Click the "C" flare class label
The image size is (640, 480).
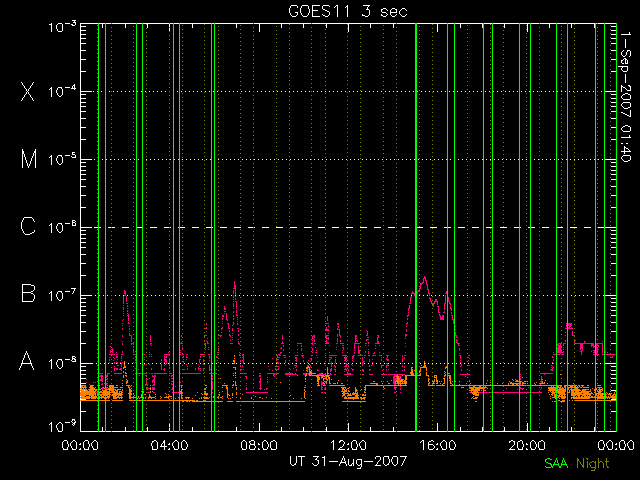pyautogui.click(x=28, y=227)
